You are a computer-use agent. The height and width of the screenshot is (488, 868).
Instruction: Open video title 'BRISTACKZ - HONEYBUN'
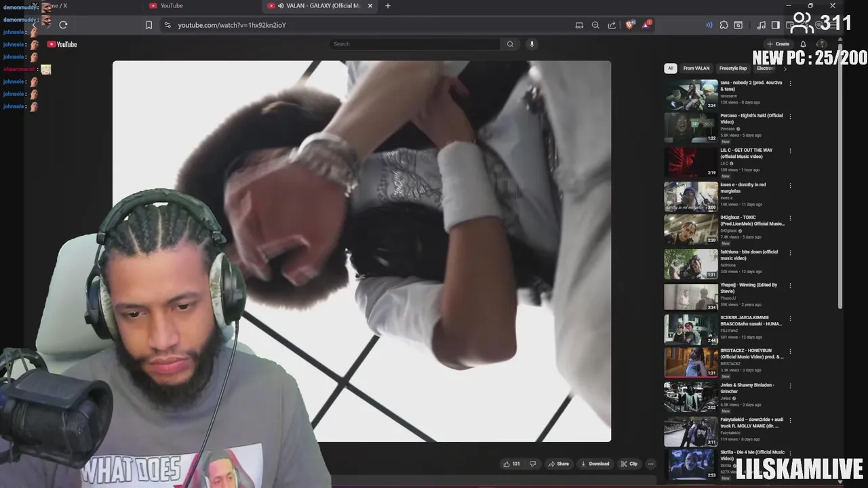pyautogui.click(x=752, y=354)
